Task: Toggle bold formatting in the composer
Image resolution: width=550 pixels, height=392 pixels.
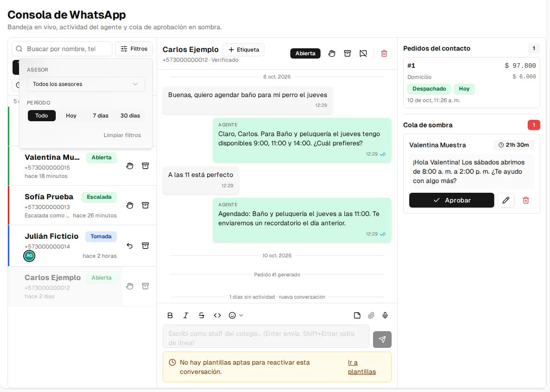Action: click(170, 315)
